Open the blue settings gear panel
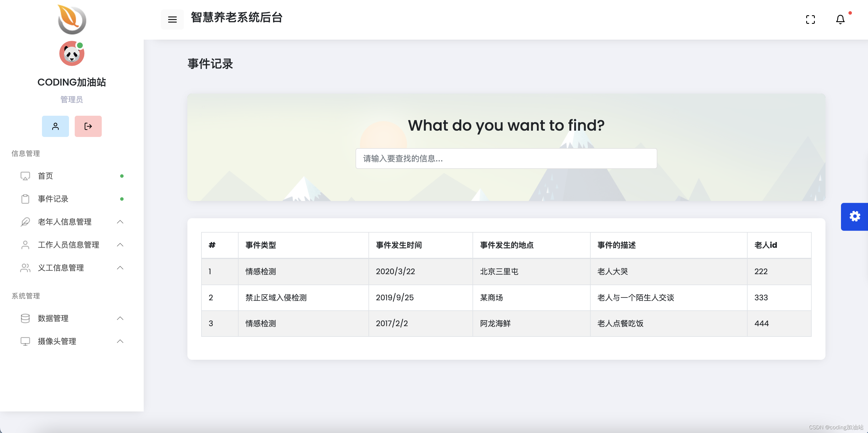Image resolution: width=868 pixels, height=433 pixels. 854,216
